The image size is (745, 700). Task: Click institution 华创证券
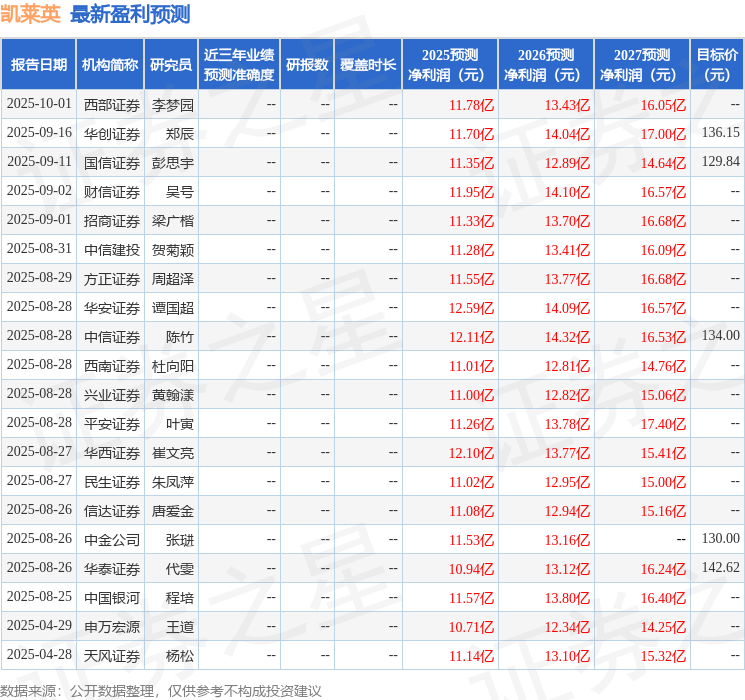[112, 134]
